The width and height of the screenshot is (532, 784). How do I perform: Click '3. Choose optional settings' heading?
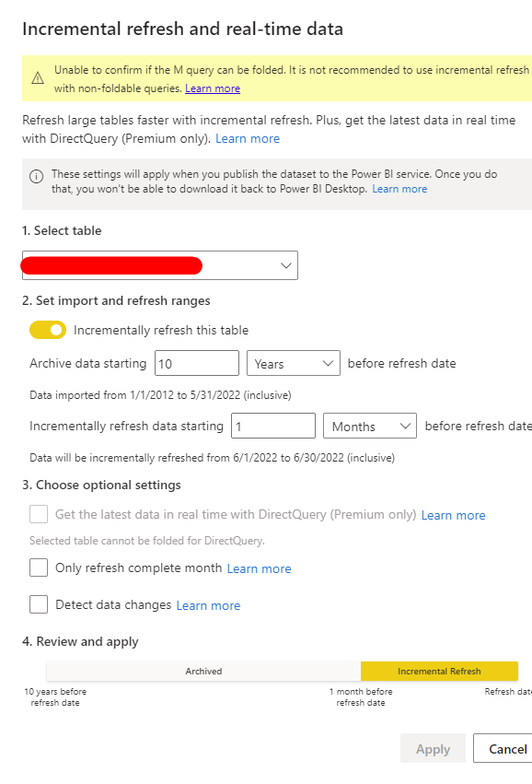[x=101, y=485]
